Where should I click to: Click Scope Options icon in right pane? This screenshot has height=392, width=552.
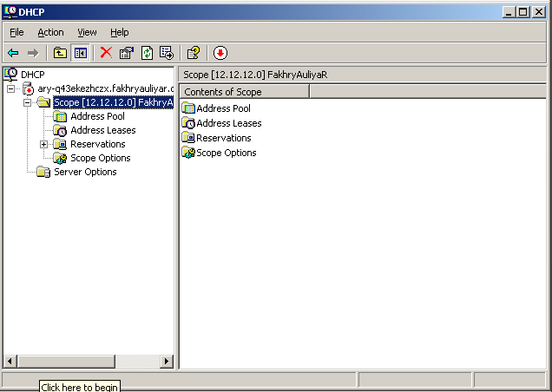[188, 153]
